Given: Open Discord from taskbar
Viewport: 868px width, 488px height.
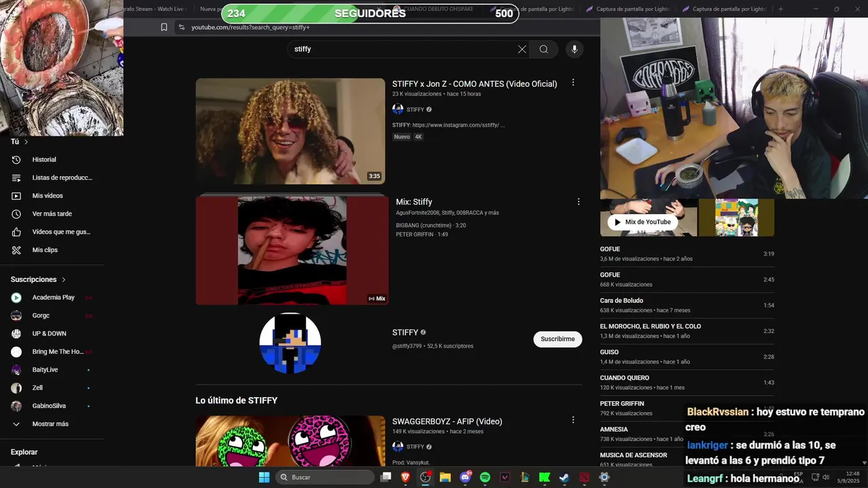Looking at the screenshot, I should (465, 477).
